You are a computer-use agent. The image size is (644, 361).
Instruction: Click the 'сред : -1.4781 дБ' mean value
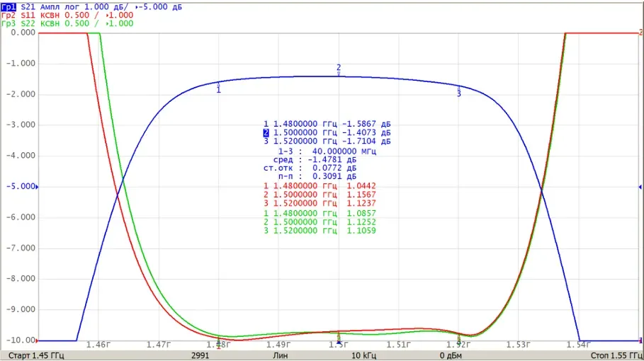pos(315,159)
